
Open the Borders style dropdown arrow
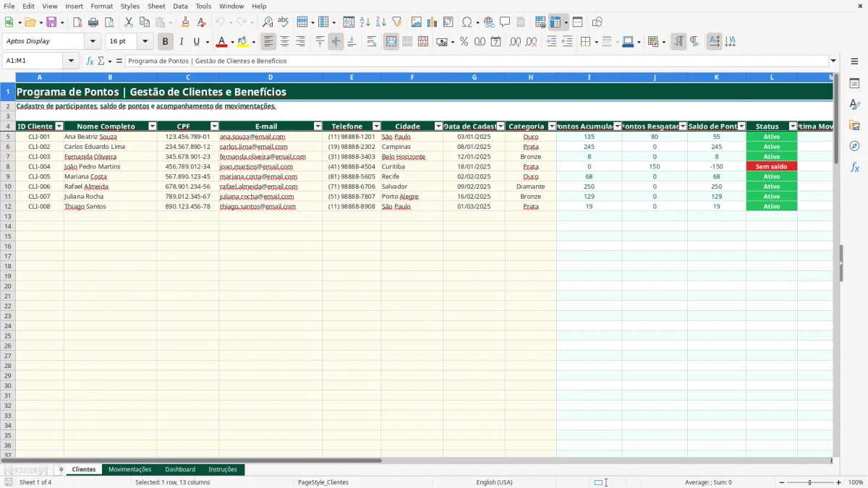pyautogui.click(x=596, y=42)
